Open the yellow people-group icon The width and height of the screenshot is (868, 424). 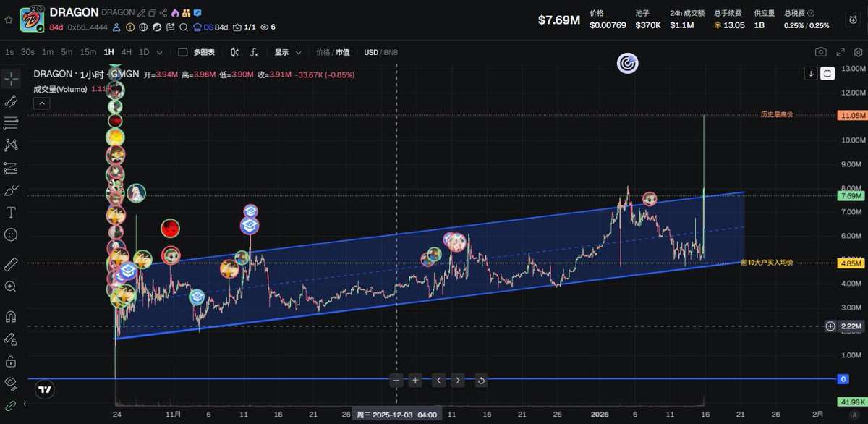tap(186, 13)
